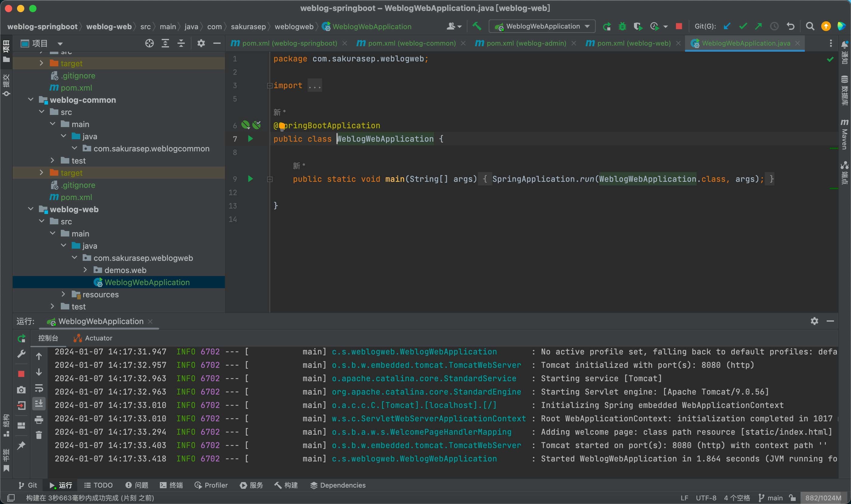Click the trash icon to clear console

click(39, 435)
